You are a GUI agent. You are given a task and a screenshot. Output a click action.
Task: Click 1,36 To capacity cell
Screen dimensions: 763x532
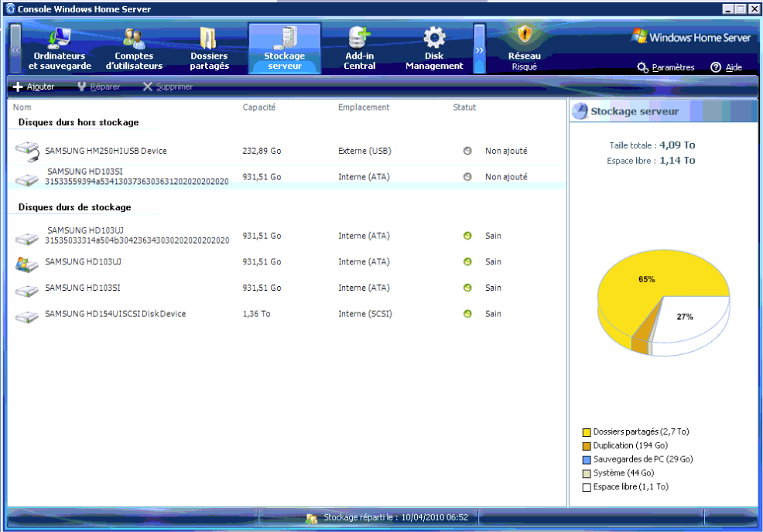[256, 314]
